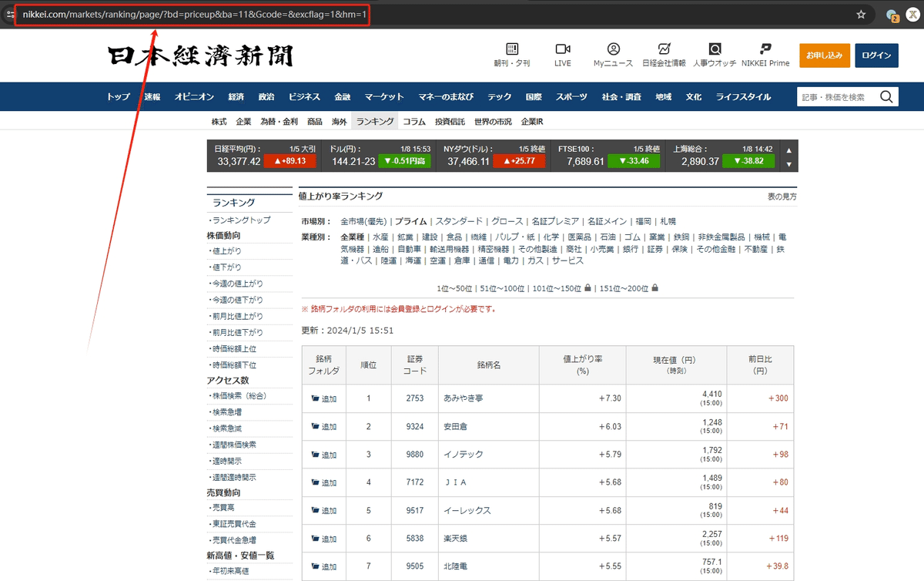Screen dimensions: 924x581
Task: Click the ドル(円) ticker -0.51円高 badge
Action: pyautogui.click(x=405, y=161)
